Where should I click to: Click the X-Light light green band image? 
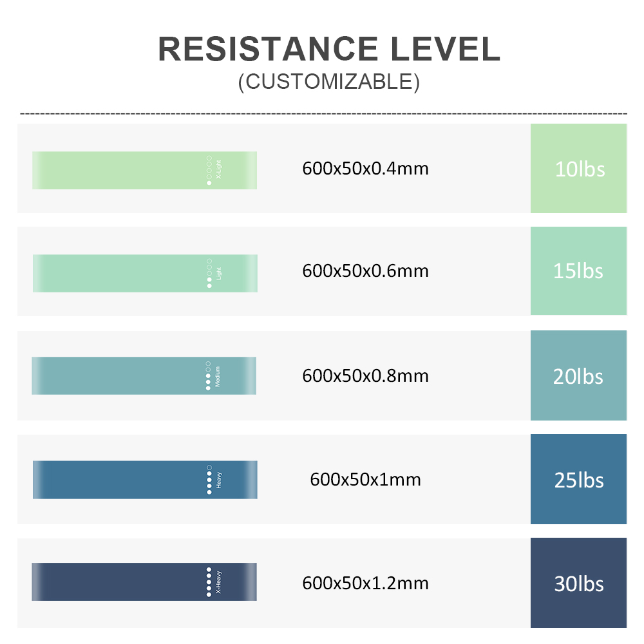coord(144,171)
